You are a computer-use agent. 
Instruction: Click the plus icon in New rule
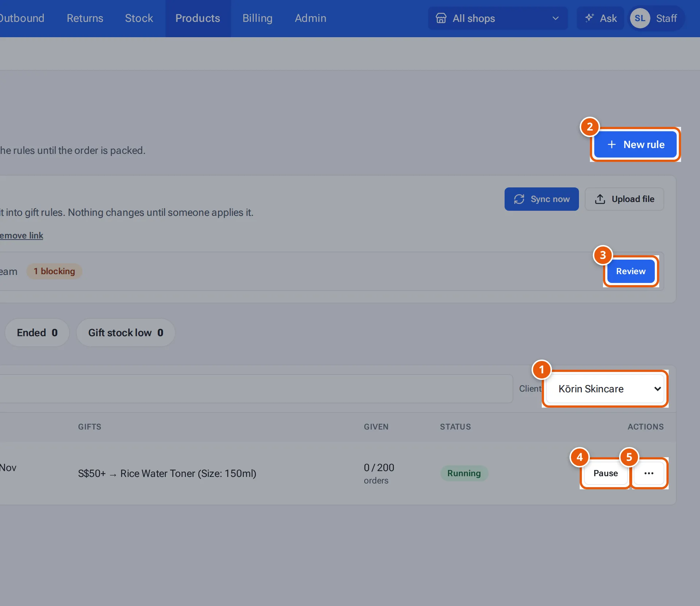pyautogui.click(x=612, y=144)
